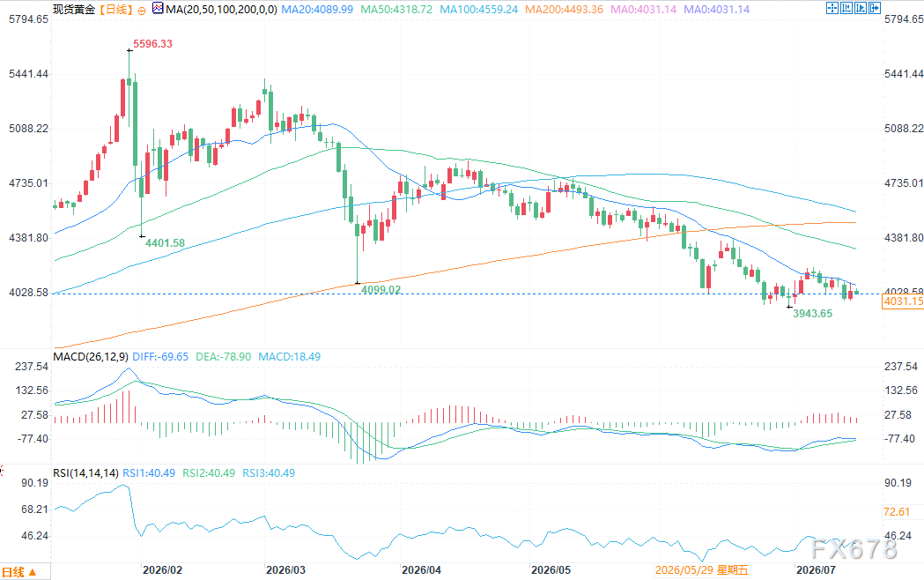Click the orange 4031.15 current price tag
The width and height of the screenshot is (924, 580).
point(903,301)
